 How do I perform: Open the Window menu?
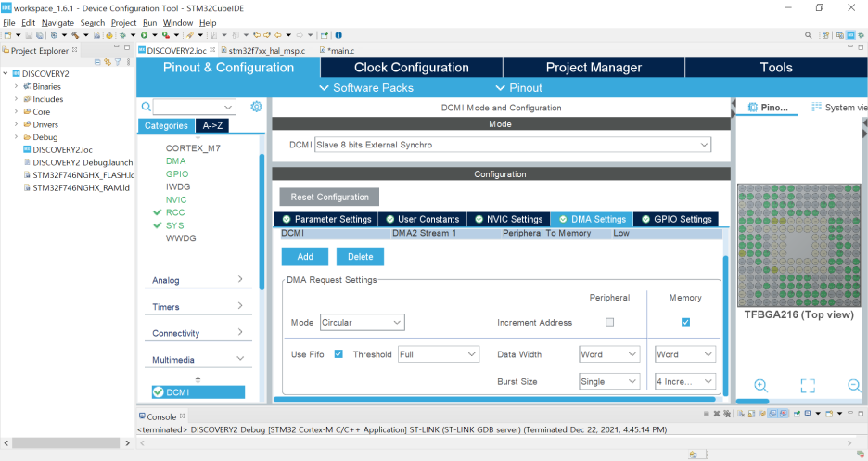178,22
